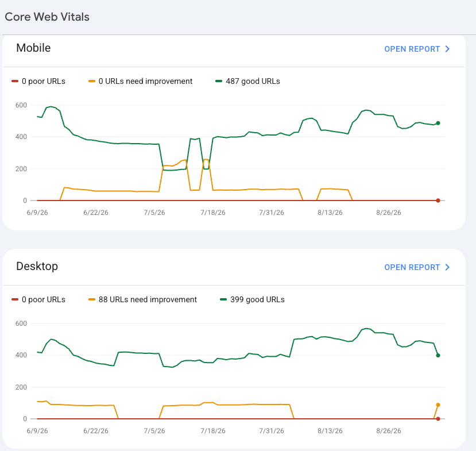Select the '487 good URLs' legend entry
This screenshot has height=451, width=476.
(x=247, y=81)
